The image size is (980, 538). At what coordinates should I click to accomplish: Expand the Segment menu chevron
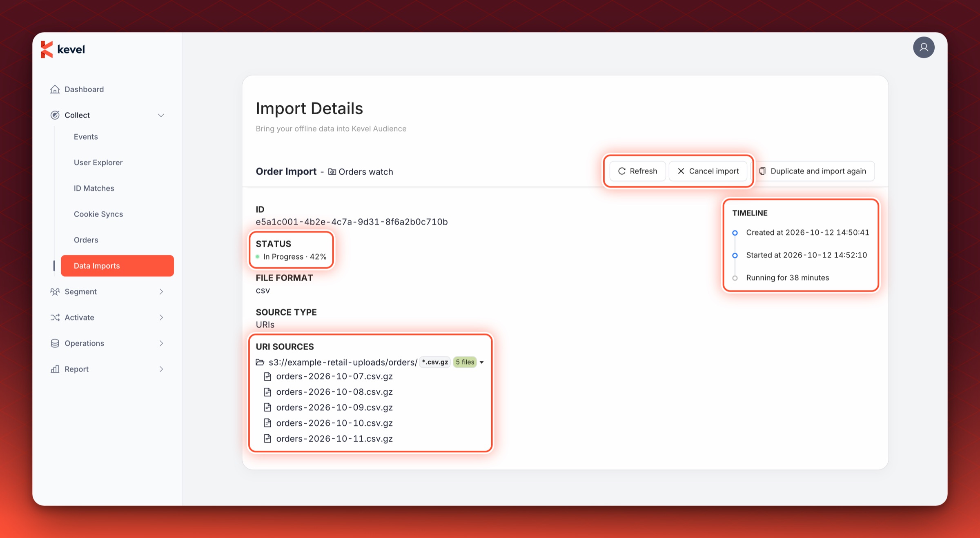[x=161, y=291]
